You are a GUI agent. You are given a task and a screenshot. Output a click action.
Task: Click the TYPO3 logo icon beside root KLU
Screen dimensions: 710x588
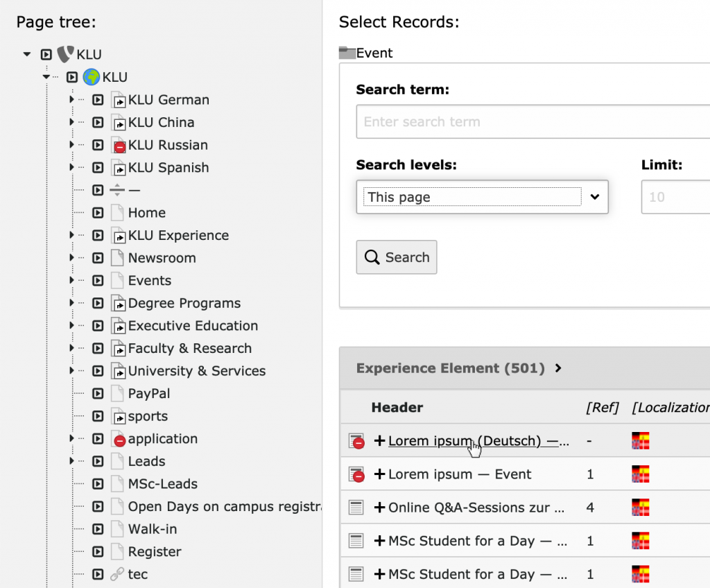(65, 54)
